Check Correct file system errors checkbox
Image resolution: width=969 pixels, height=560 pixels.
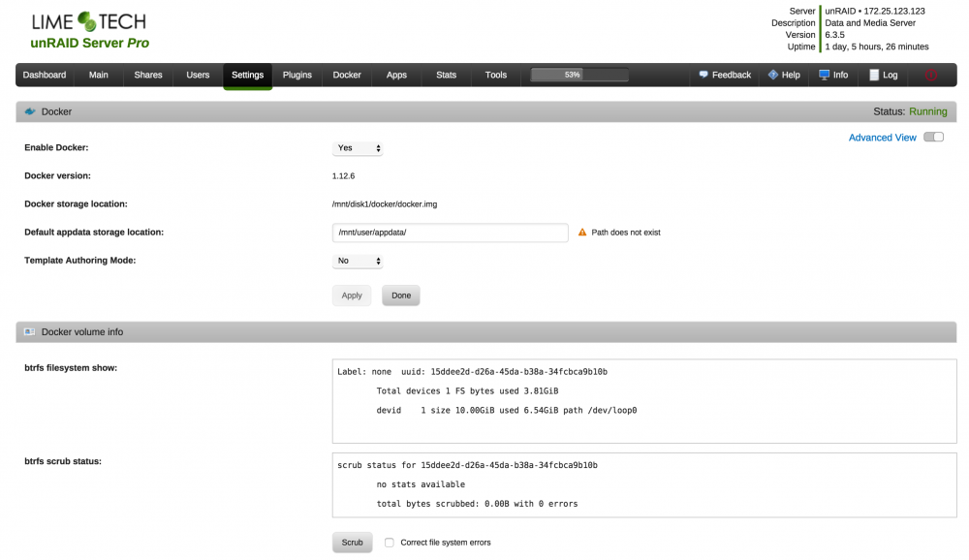[x=390, y=543]
